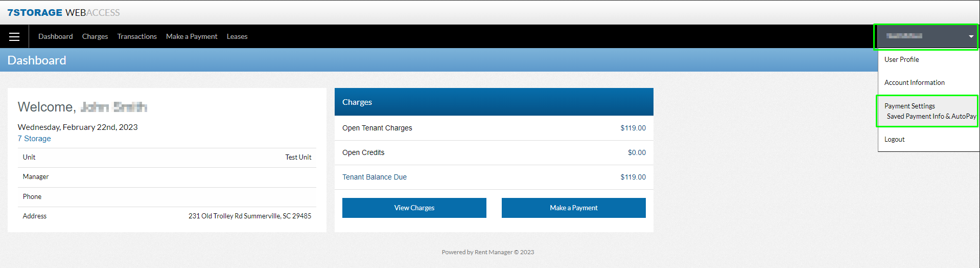This screenshot has height=268, width=980.
Task: Click the Tenant Balance Due link
Action: tap(375, 177)
